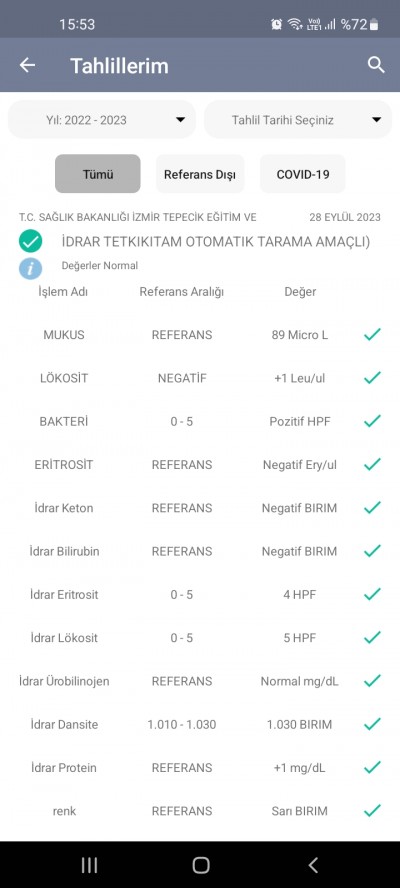
Task: Tap the back arrow in header
Action: pos(27,65)
